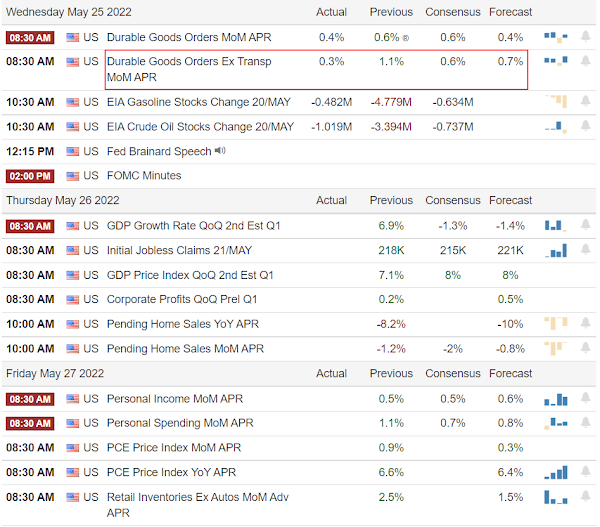
Task: Set alert bell for EIA Crude Oil Stocks Change
Action: point(585,126)
